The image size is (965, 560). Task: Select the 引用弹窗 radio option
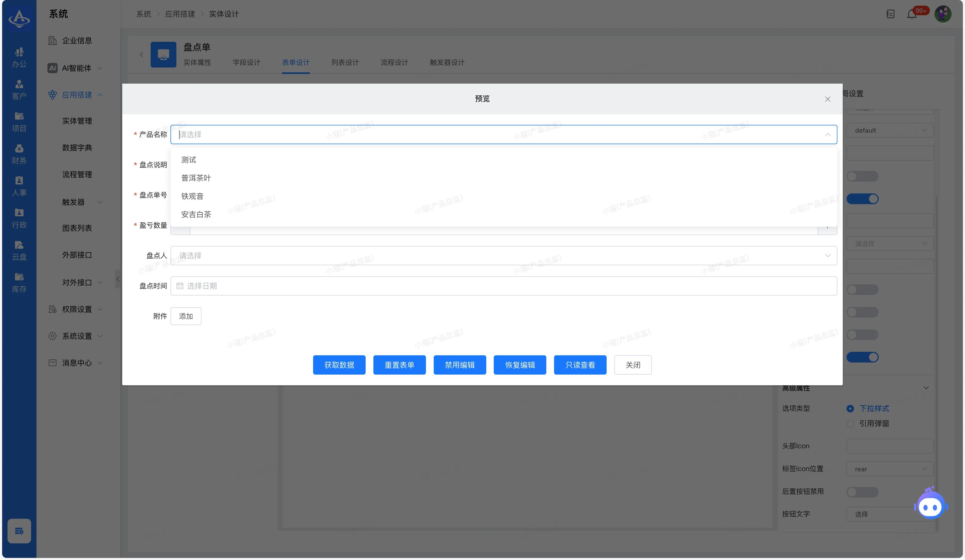click(850, 423)
